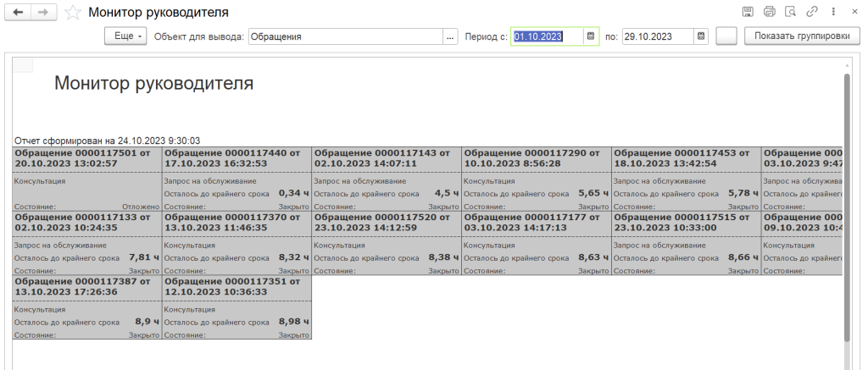This screenshot has width=868, height=370.
Task: Click the 'Период с' date field
Action: 547,36
